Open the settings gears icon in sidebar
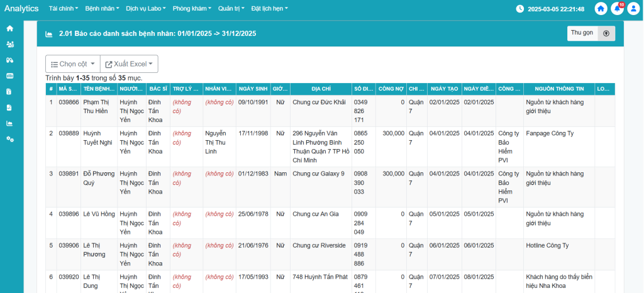 (x=9, y=138)
